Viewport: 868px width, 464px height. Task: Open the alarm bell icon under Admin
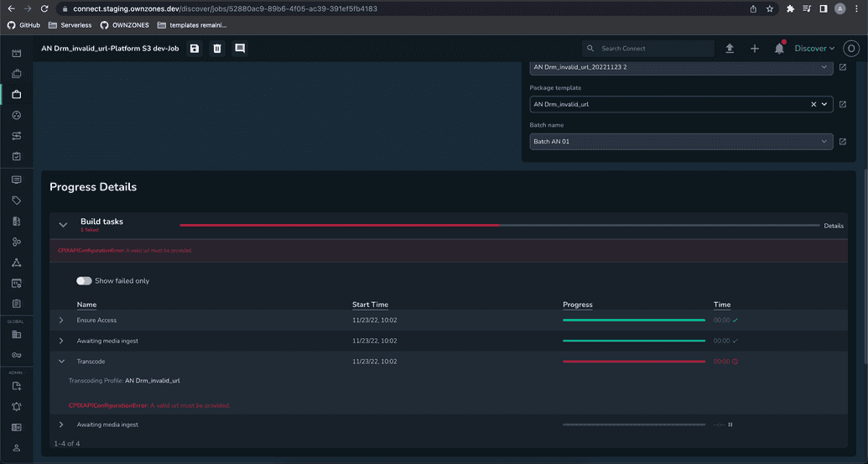point(17,406)
